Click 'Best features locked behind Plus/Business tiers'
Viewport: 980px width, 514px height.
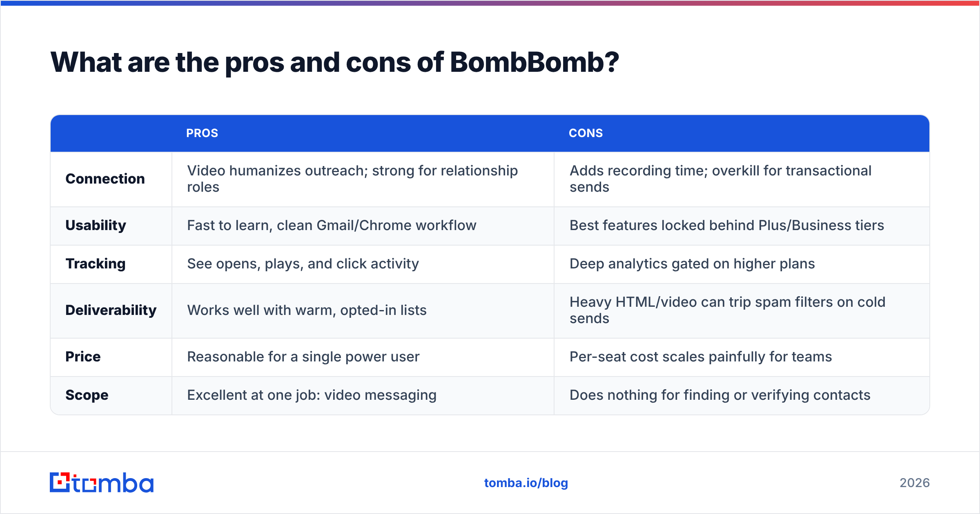(726, 225)
